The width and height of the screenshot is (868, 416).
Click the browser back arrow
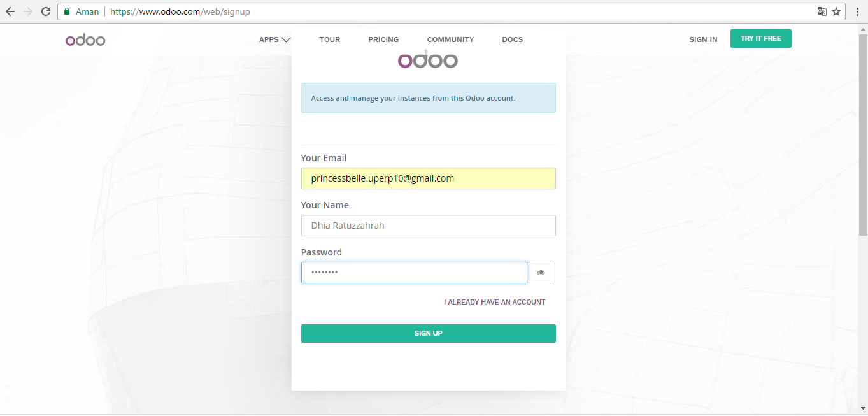click(10, 11)
